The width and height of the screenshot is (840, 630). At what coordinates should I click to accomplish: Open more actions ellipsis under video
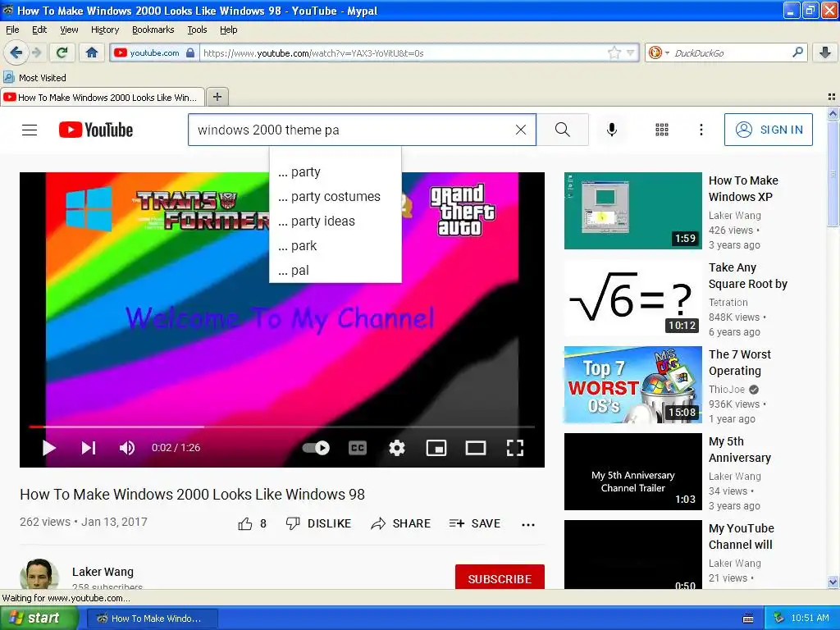pos(528,524)
